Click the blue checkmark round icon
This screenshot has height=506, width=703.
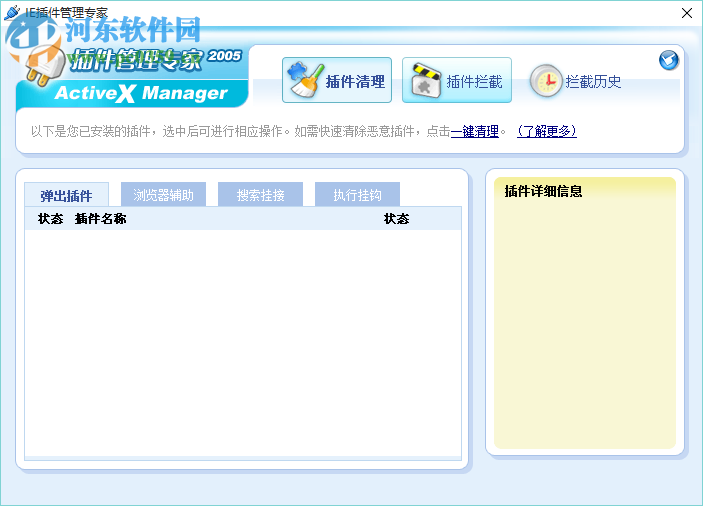point(668,60)
